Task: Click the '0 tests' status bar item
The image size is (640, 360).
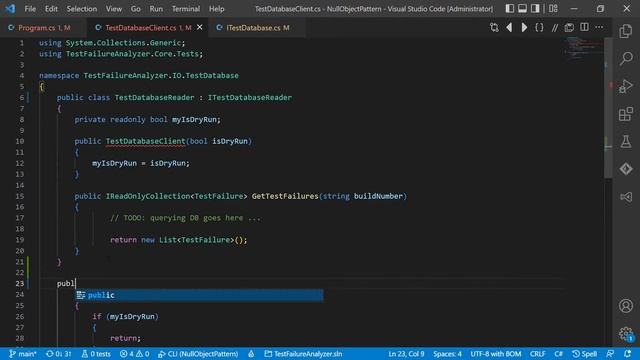Action: (x=96, y=354)
